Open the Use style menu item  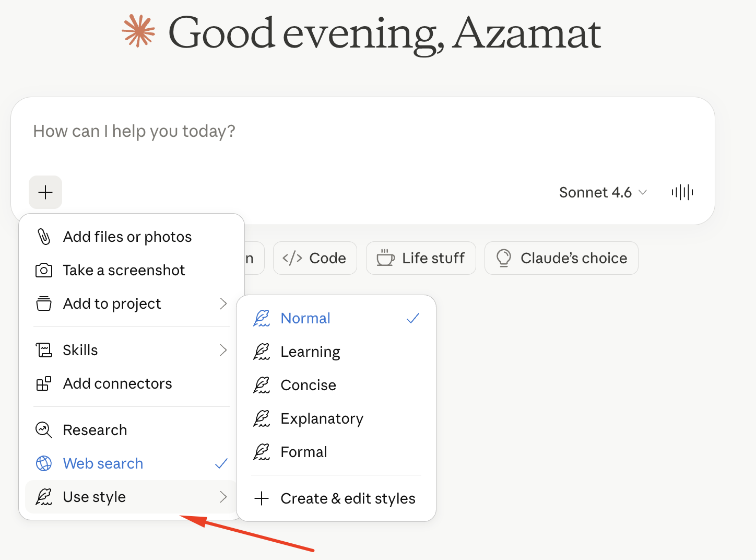tap(132, 497)
